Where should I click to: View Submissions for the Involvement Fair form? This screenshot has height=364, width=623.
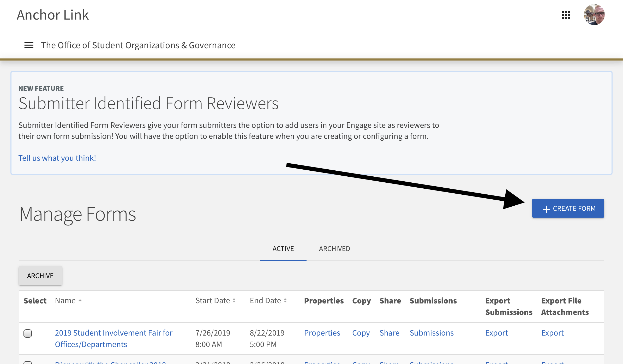pos(432,333)
